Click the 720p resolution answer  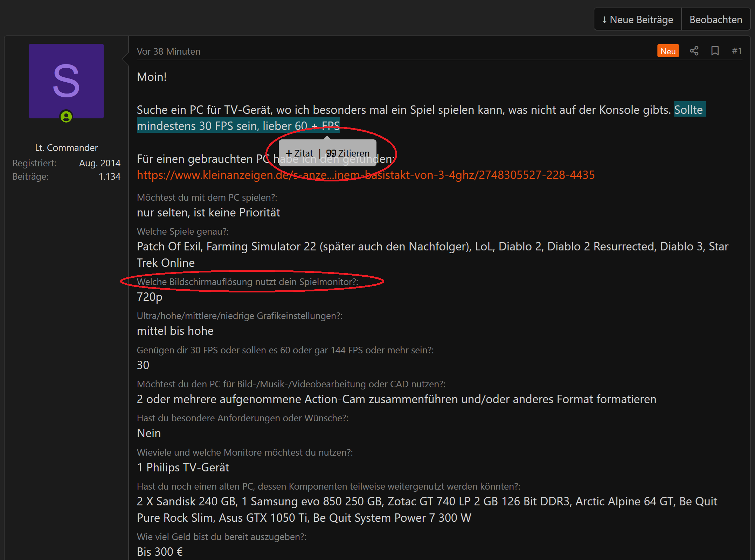150,297
